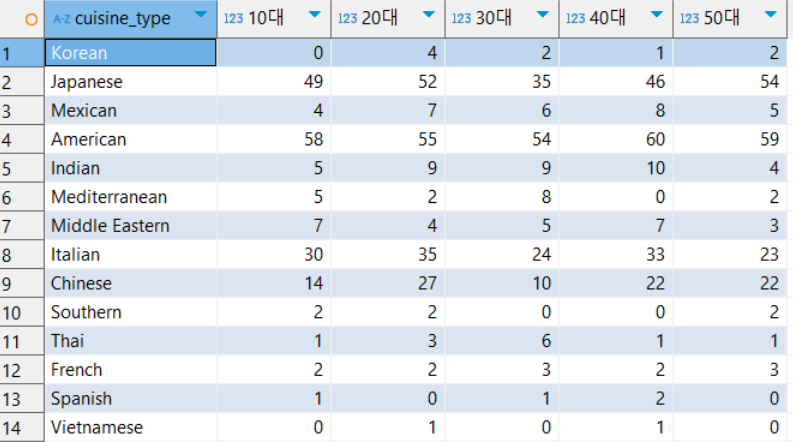
Task: Click the American cell
Action: (130, 139)
